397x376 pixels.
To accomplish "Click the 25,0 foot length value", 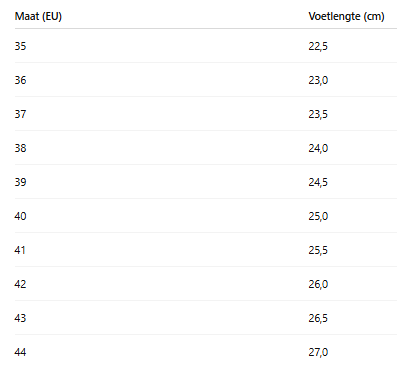I will [318, 216].
